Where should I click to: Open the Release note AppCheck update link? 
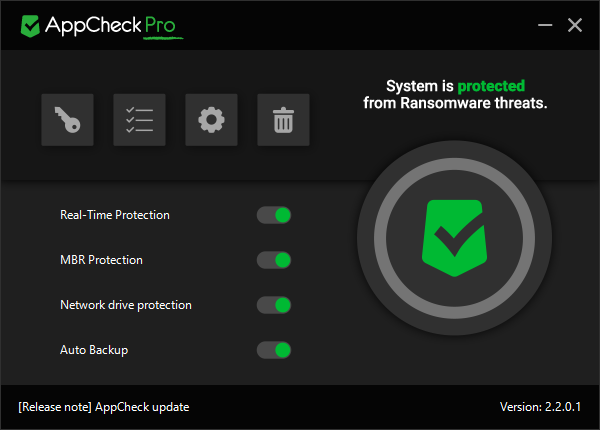coord(103,407)
